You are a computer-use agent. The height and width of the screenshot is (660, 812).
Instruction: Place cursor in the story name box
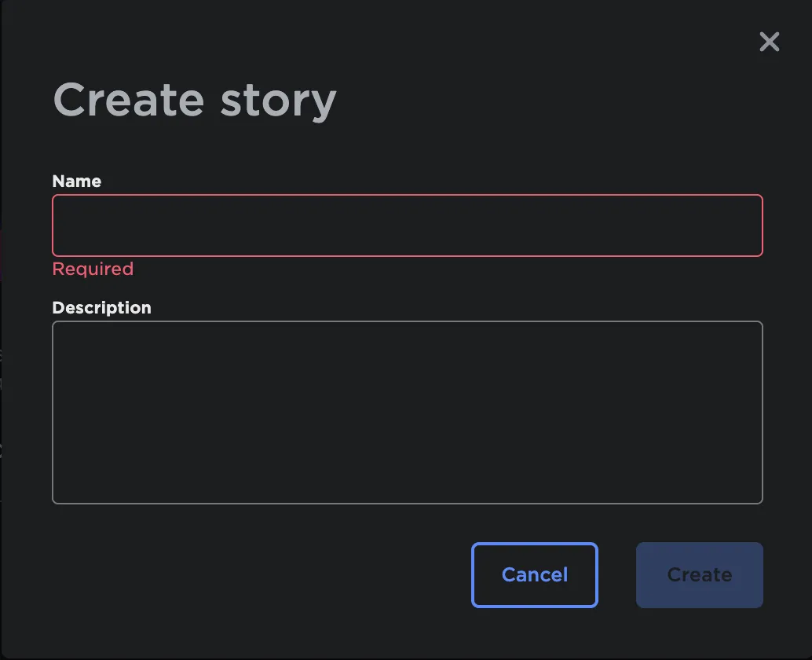click(407, 225)
